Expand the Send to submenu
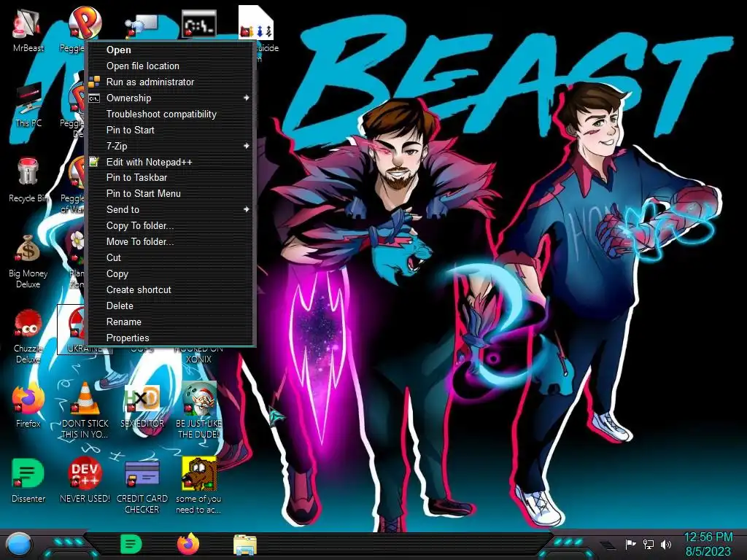The width and height of the screenshot is (747, 560). click(170, 209)
